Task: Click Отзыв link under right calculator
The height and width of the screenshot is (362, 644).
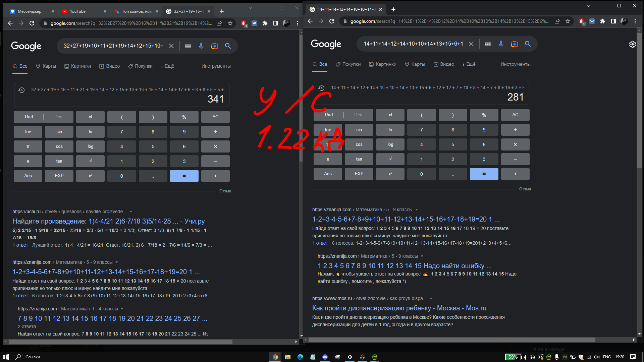Action: pyautogui.click(x=525, y=189)
